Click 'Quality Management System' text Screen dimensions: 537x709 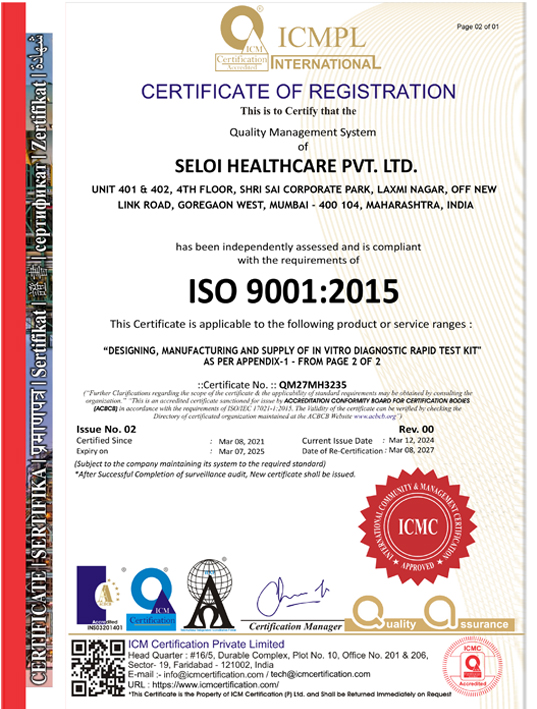click(x=302, y=132)
